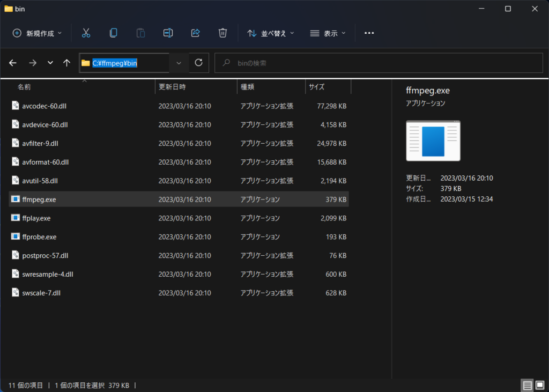Click the swscale-7.dll file icon
549x392 pixels.
pyautogui.click(x=15, y=292)
